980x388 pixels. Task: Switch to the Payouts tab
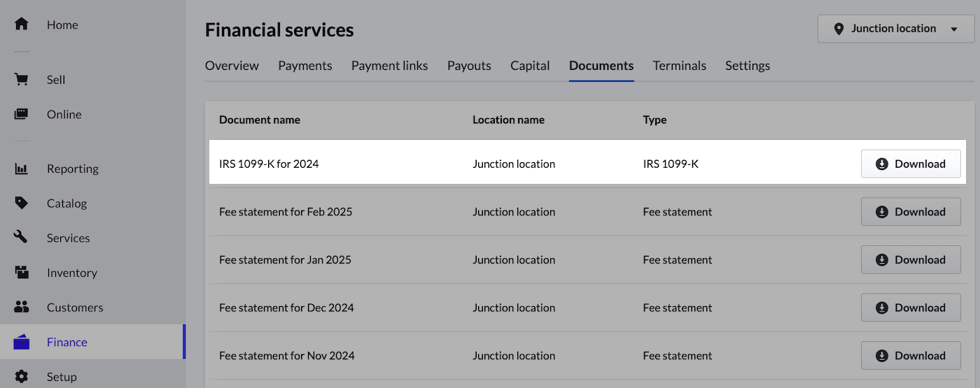coord(469,66)
